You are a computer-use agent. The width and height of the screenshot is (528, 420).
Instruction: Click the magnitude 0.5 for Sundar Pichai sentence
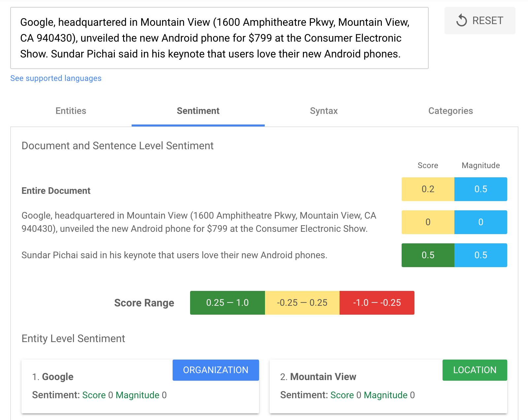point(481,255)
